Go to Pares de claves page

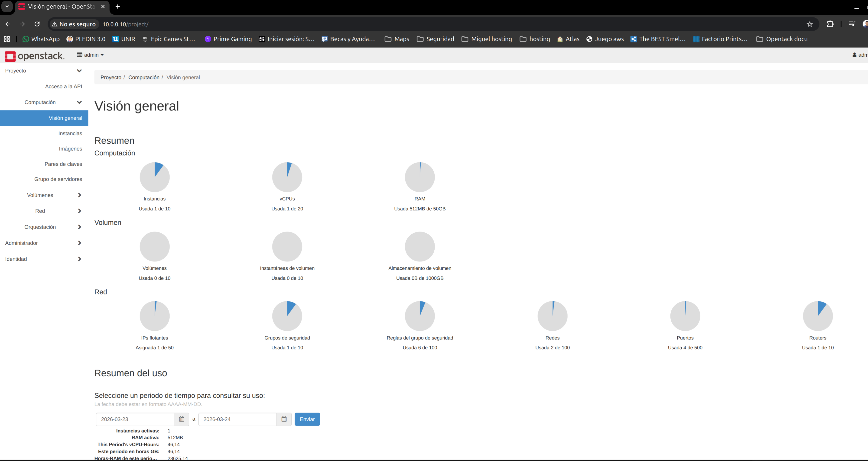[63, 164]
